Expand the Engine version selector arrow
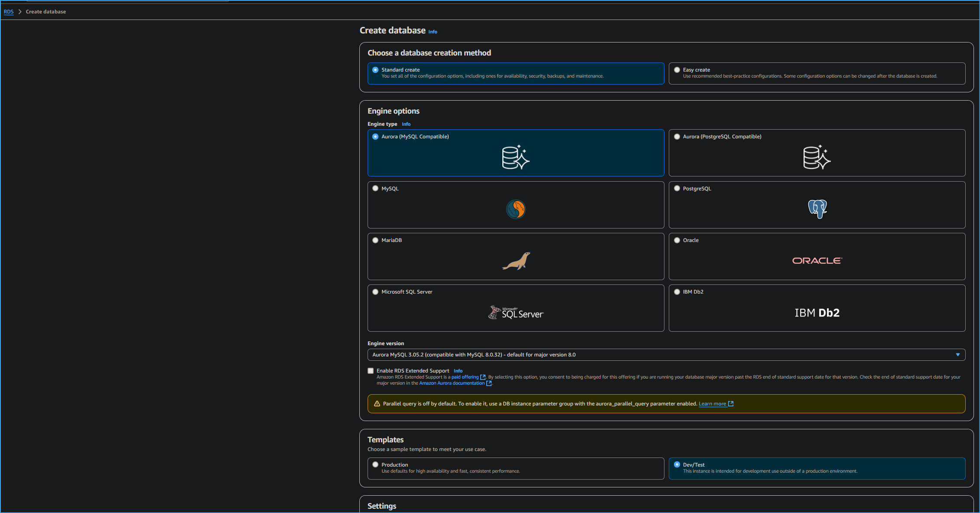 point(957,354)
